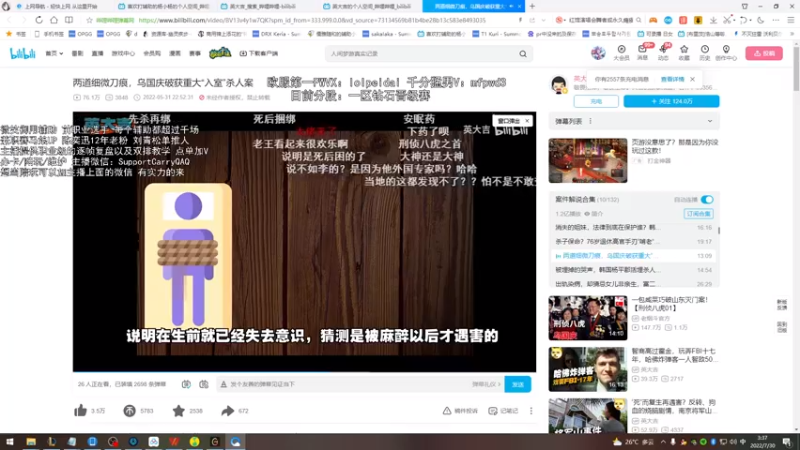Open the user avatar in header
The image size is (800, 450).
point(598,53)
